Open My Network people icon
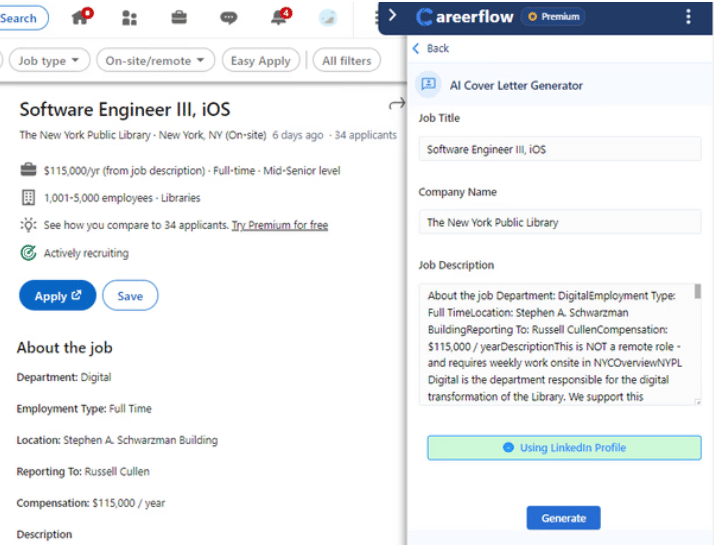Screen dimensions: 714x554 (x=129, y=18)
